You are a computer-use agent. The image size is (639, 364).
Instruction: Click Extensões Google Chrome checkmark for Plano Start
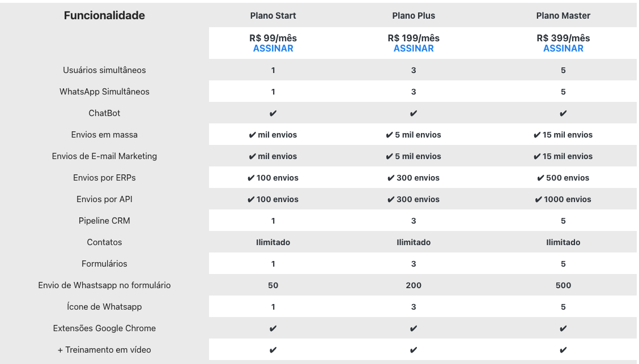pos(273,328)
